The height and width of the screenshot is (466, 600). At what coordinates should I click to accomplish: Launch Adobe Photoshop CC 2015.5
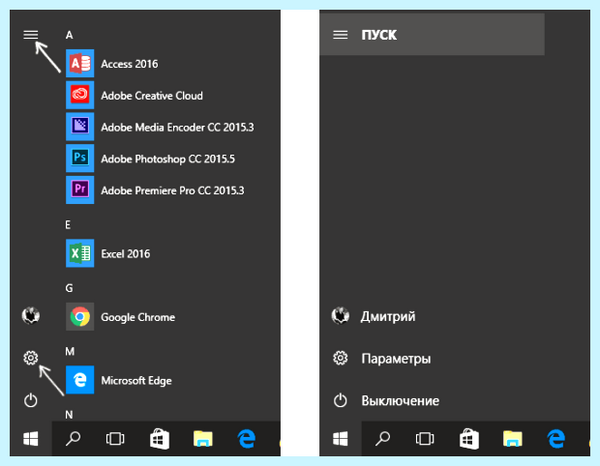click(150, 158)
